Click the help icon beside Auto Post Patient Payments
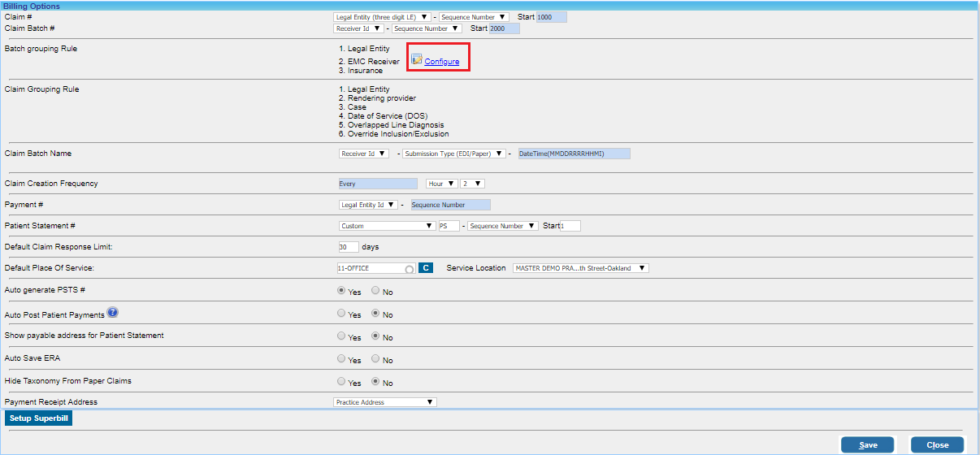The height and width of the screenshot is (455, 980). pyautogui.click(x=113, y=313)
